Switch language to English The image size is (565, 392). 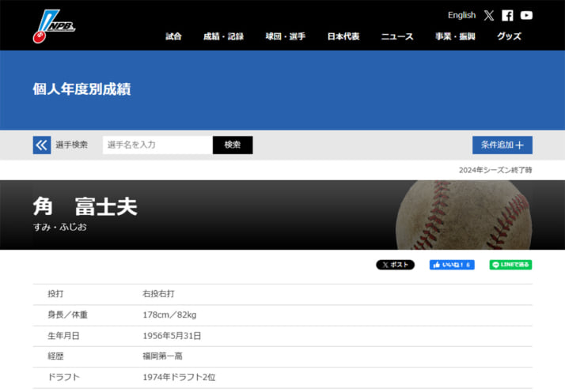tap(461, 15)
